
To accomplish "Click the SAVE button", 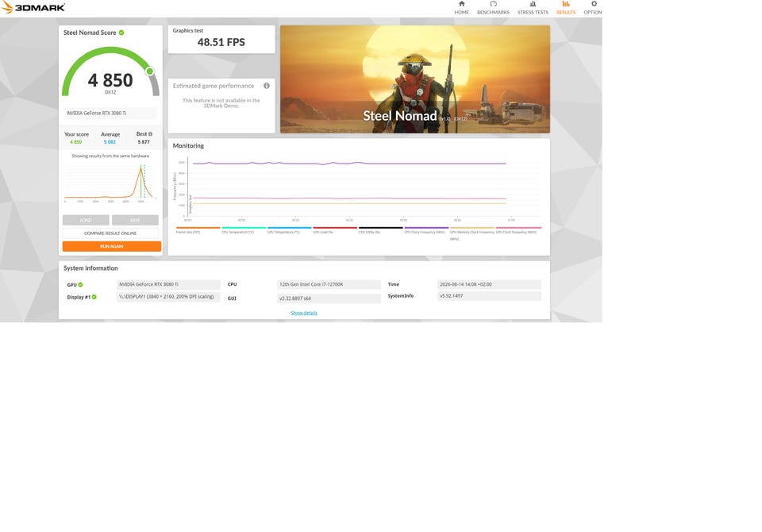I will (135, 220).
